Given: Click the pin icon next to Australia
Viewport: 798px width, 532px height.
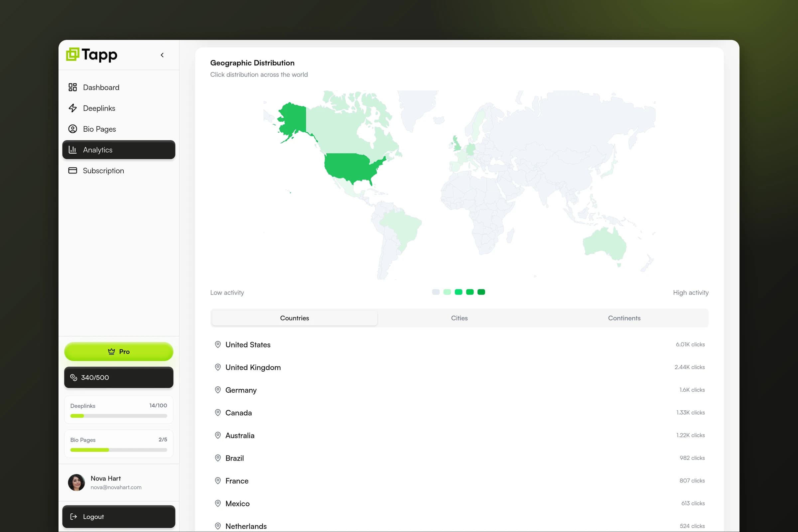Looking at the screenshot, I should pos(218,435).
